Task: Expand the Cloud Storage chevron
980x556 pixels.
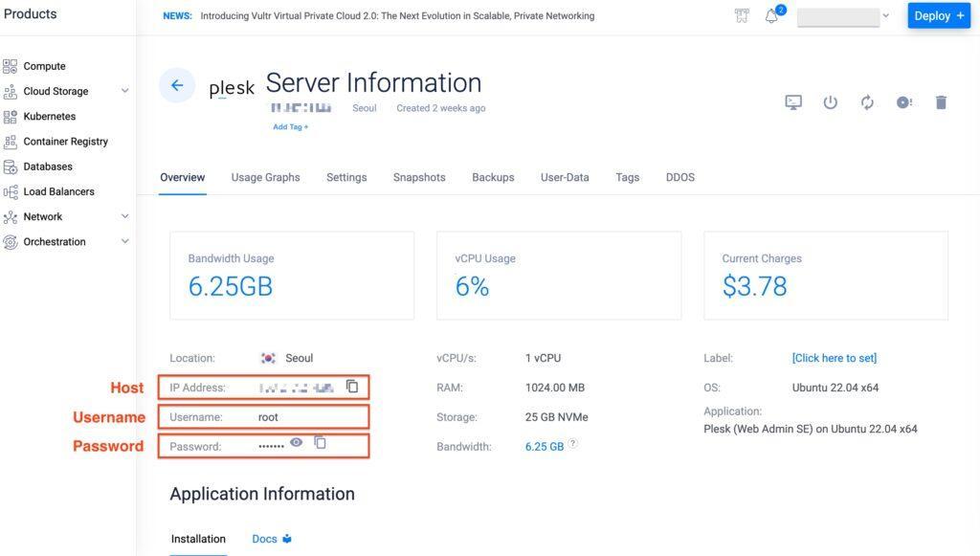Action: coord(125,91)
